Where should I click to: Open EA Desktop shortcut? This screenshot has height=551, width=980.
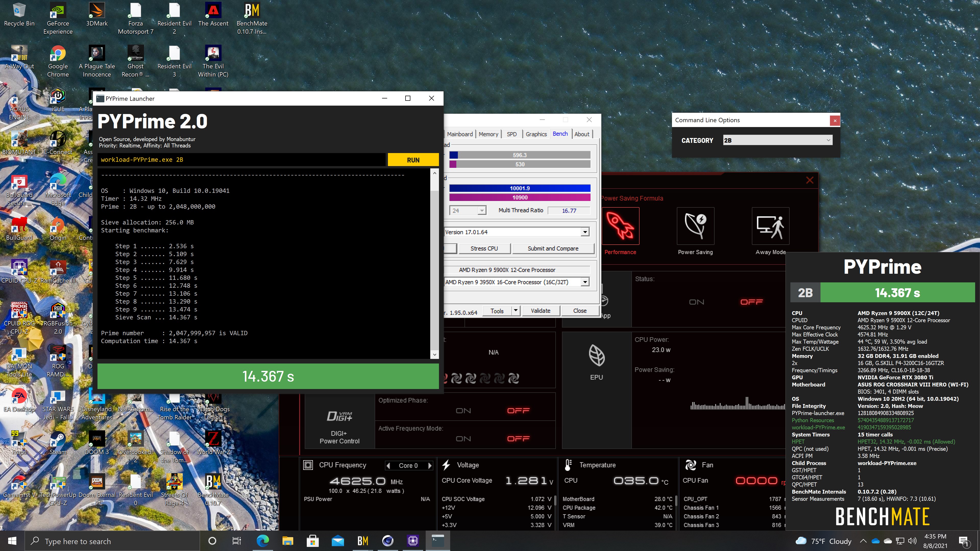[x=19, y=400]
